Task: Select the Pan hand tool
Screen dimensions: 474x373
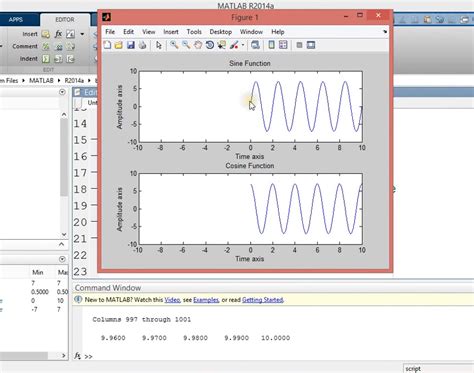Action: click(x=198, y=45)
